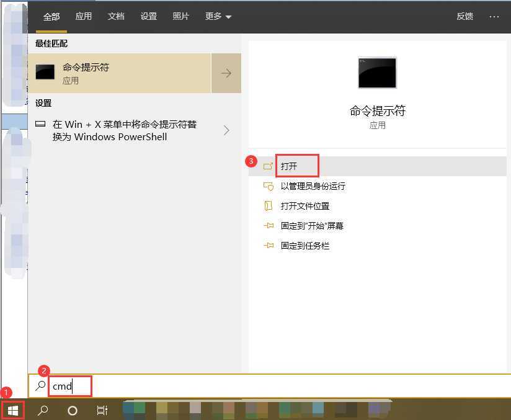Screen dimensions: 511x420
Task: Click the monitor icon beside Win + X setting
Action: [40, 124]
